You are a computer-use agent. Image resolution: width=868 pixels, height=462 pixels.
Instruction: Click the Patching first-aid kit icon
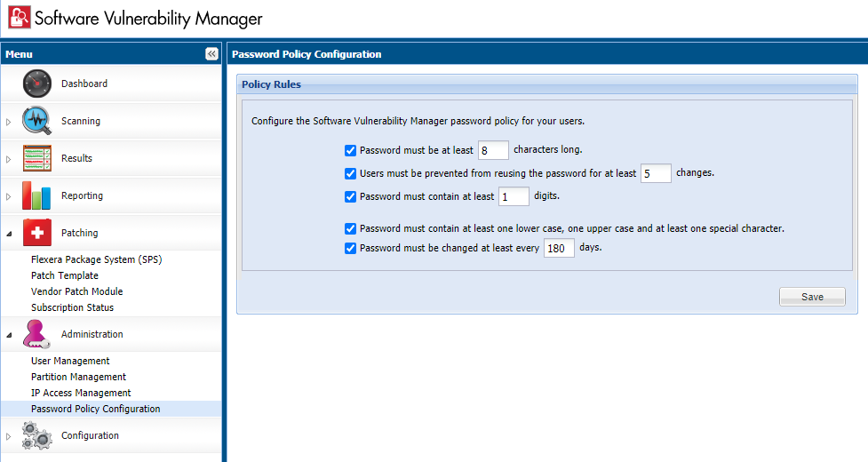click(x=37, y=233)
